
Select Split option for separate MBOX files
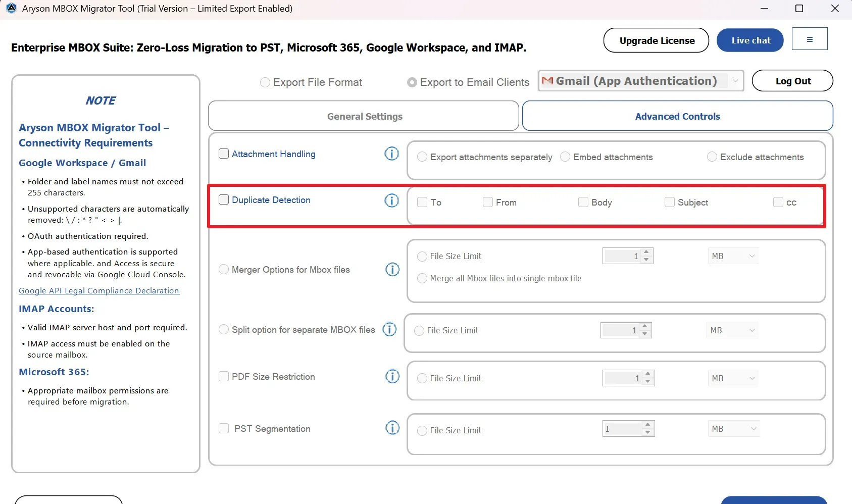point(224,329)
